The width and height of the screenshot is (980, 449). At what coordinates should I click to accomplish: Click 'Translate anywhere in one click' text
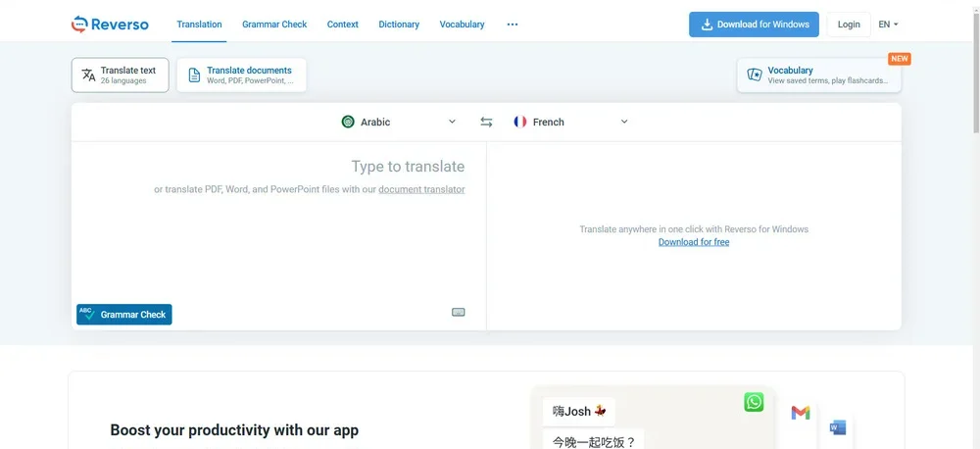(x=694, y=229)
